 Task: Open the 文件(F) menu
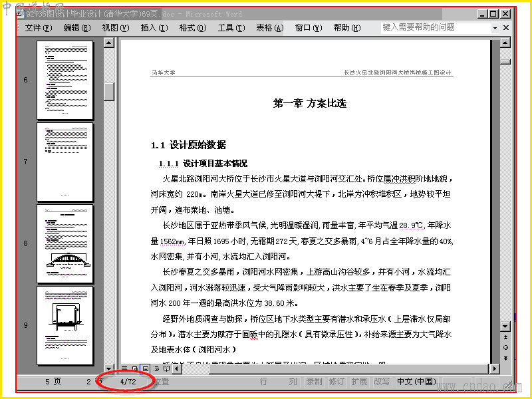click(x=39, y=28)
